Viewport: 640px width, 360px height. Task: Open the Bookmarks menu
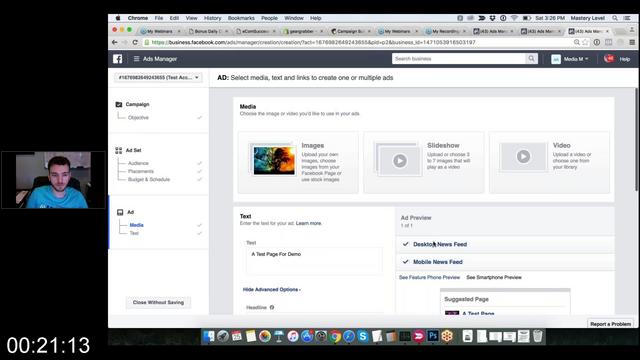pos(241,18)
